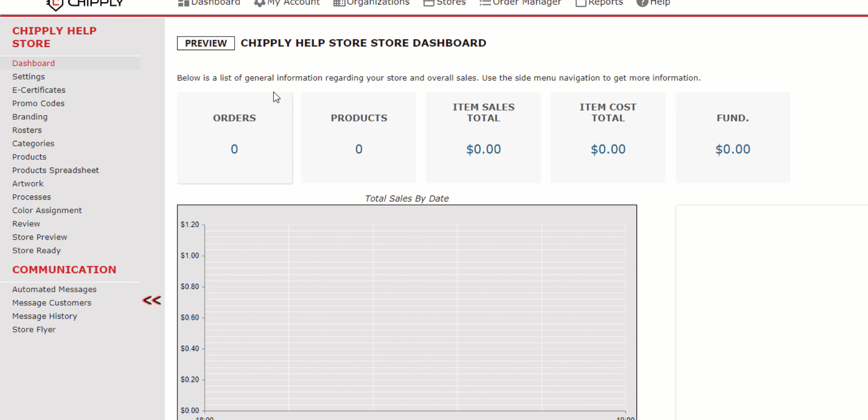Open Rosters in the sidebar

click(x=27, y=130)
